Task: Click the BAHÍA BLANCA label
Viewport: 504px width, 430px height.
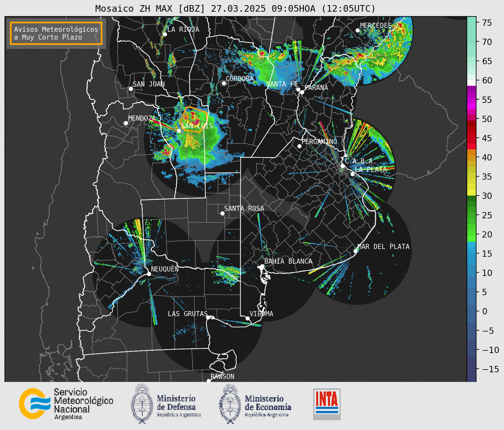Action: 288,261
